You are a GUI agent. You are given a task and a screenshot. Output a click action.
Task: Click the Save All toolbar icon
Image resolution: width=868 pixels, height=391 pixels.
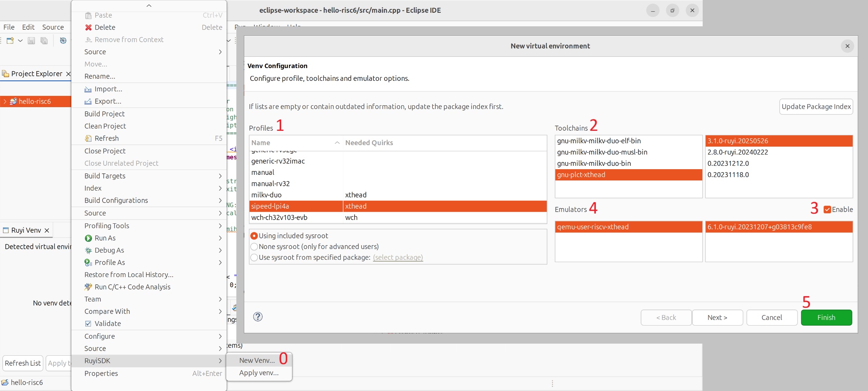click(44, 40)
